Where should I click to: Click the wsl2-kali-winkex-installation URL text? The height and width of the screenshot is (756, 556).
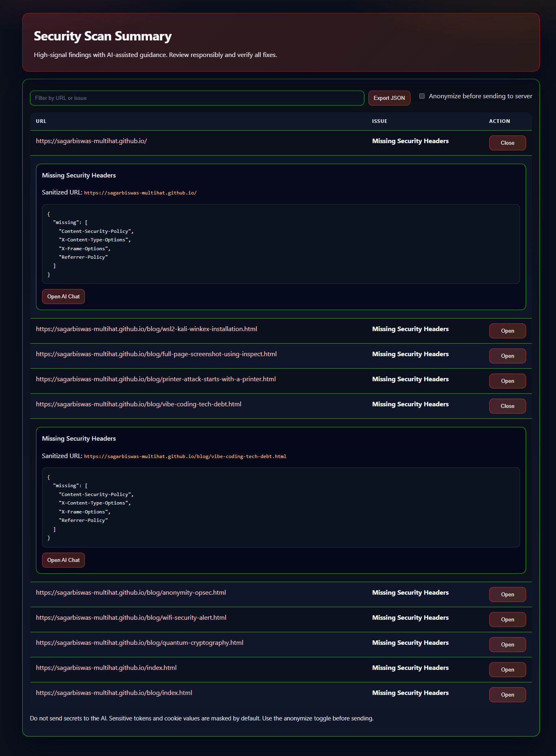(x=146, y=329)
